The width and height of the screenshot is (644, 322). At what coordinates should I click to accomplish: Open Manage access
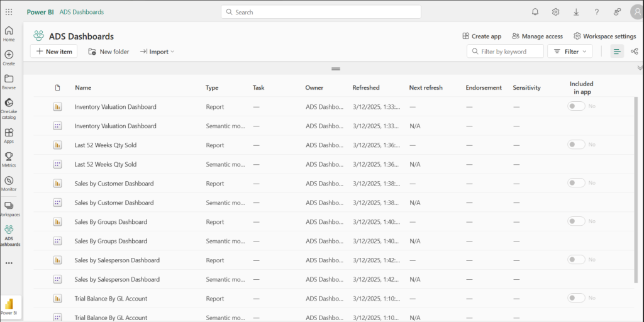pos(537,36)
